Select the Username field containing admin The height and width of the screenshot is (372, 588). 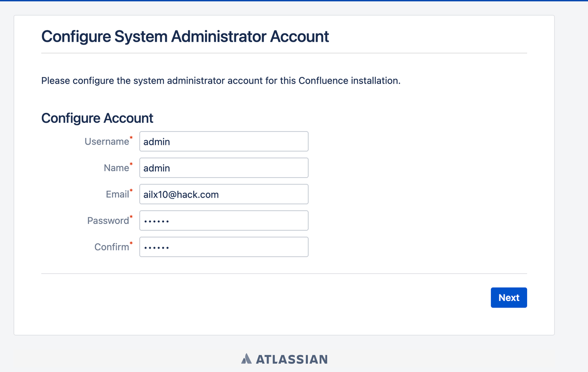[x=224, y=141]
